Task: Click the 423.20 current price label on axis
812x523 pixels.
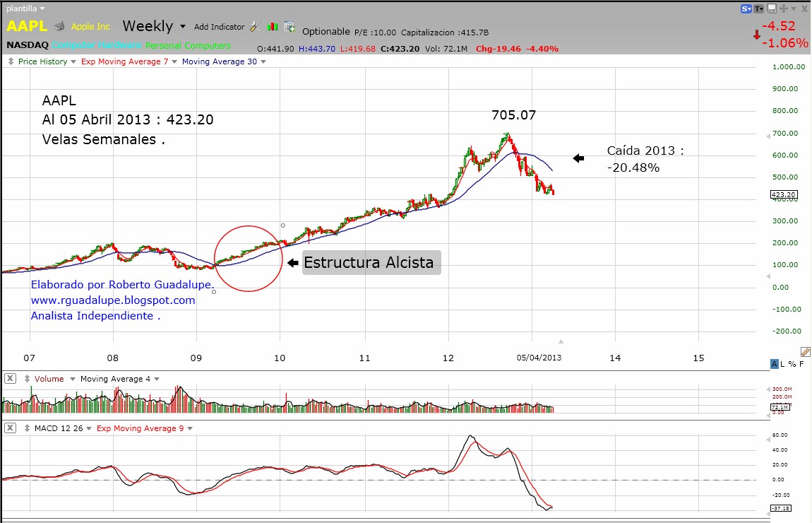Action: pos(784,195)
